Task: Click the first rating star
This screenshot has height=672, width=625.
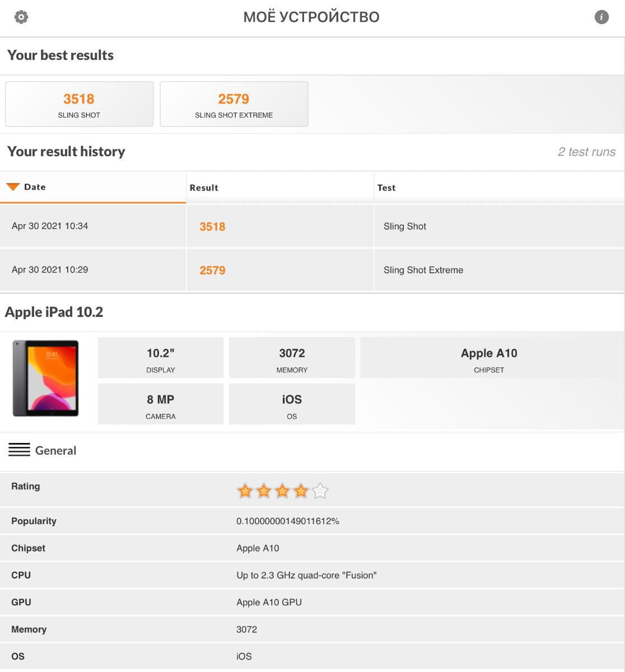Action: [245, 492]
